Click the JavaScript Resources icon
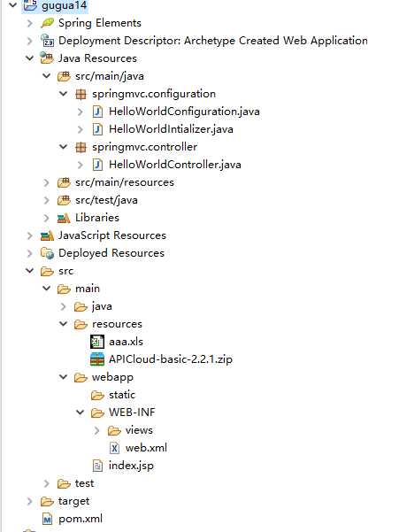The width and height of the screenshot is (399, 532). [x=47, y=235]
